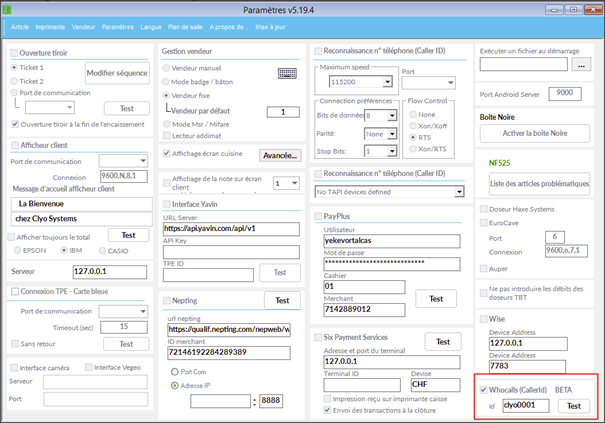605x423 pixels.
Task: Enable the Afficheur client checkbox
Action: pos(15,145)
